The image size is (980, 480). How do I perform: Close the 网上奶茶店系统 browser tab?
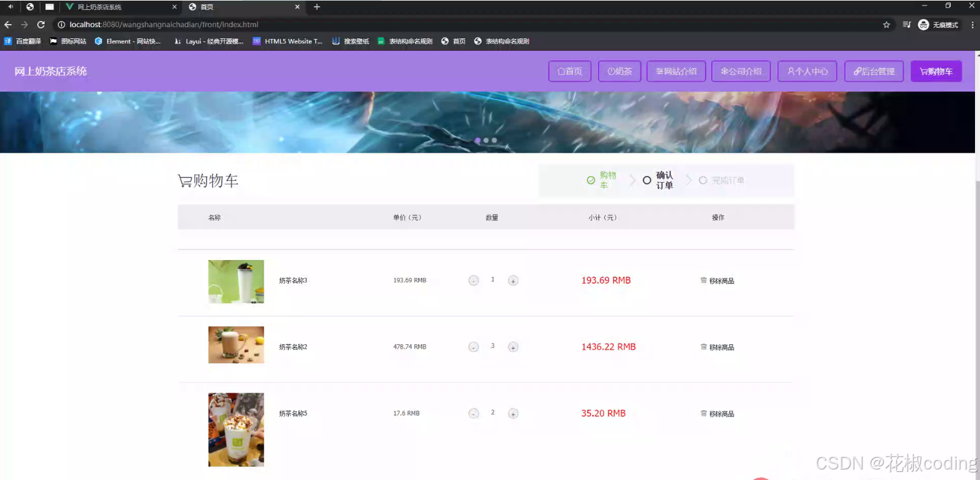[174, 7]
